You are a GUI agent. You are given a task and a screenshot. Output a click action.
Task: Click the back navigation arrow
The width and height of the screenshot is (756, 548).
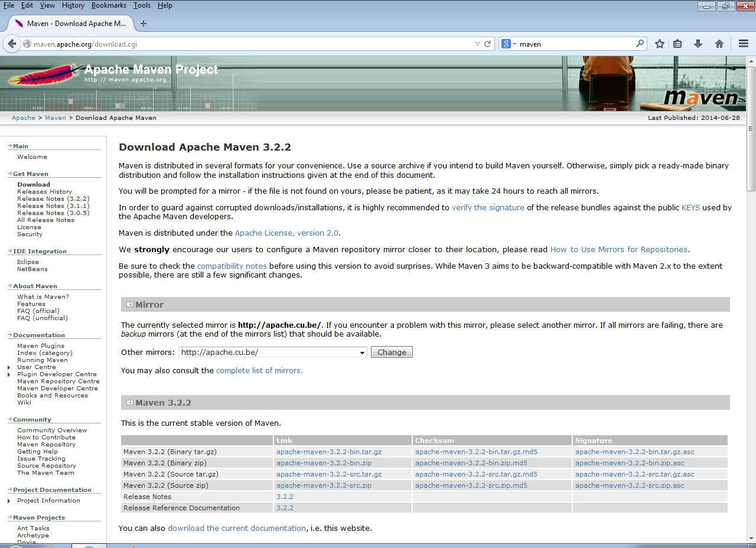[x=12, y=43]
